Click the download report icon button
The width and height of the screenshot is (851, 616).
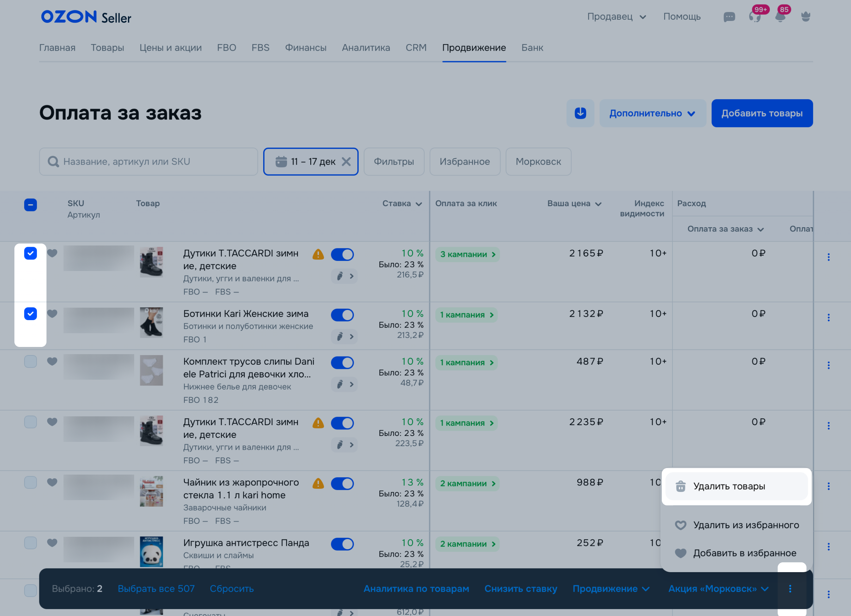click(x=580, y=113)
